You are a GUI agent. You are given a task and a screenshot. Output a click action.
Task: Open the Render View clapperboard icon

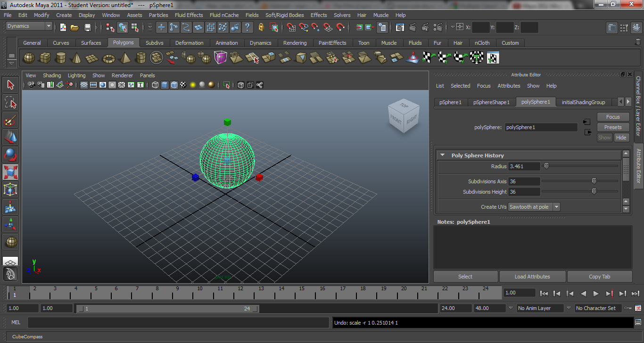pos(400,27)
